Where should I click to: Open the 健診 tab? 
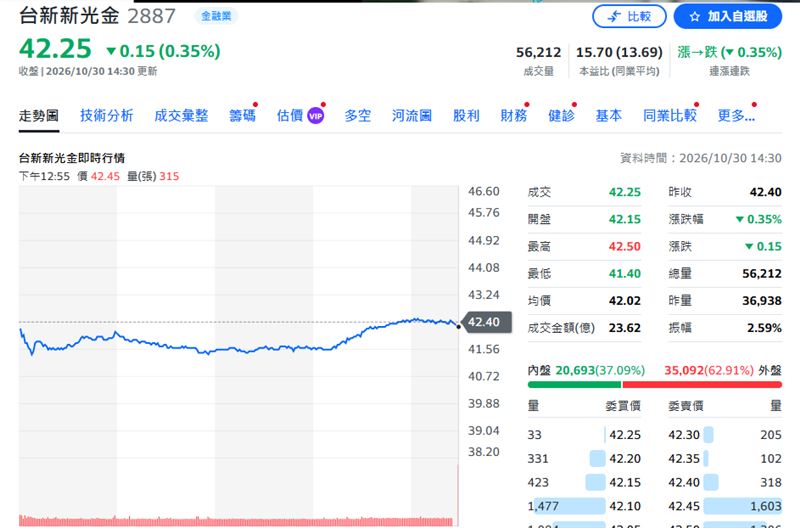[561, 116]
